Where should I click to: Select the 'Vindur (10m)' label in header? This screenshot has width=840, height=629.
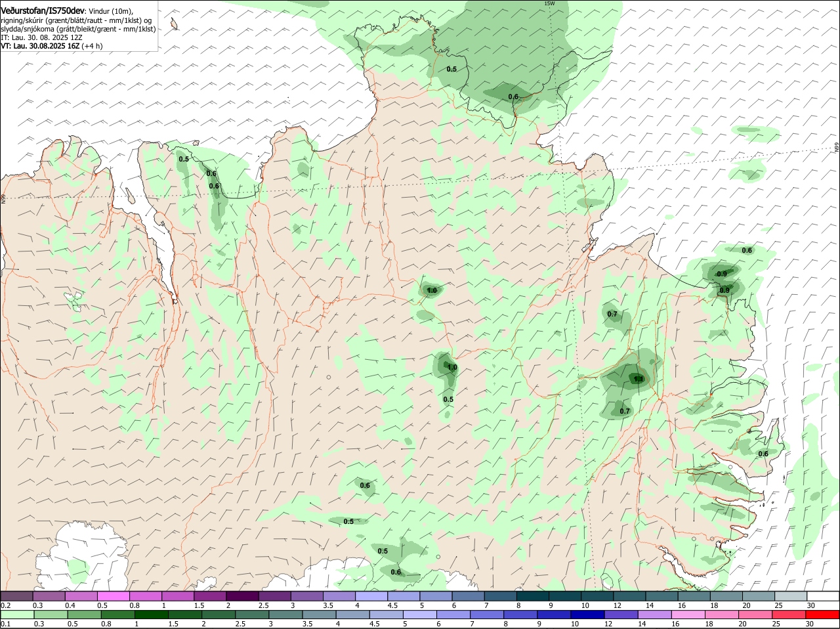(110, 12)
